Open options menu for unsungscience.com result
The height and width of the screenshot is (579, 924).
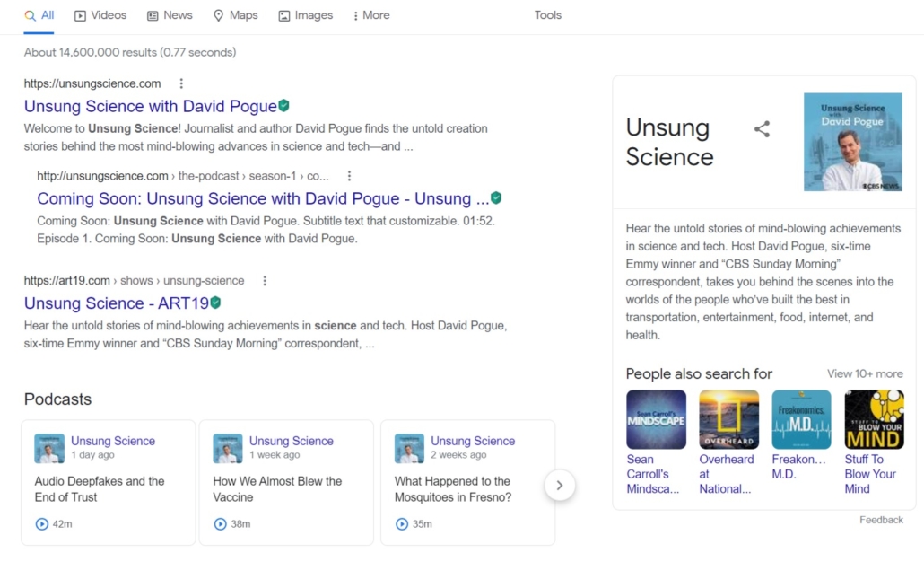click(181, 83)
